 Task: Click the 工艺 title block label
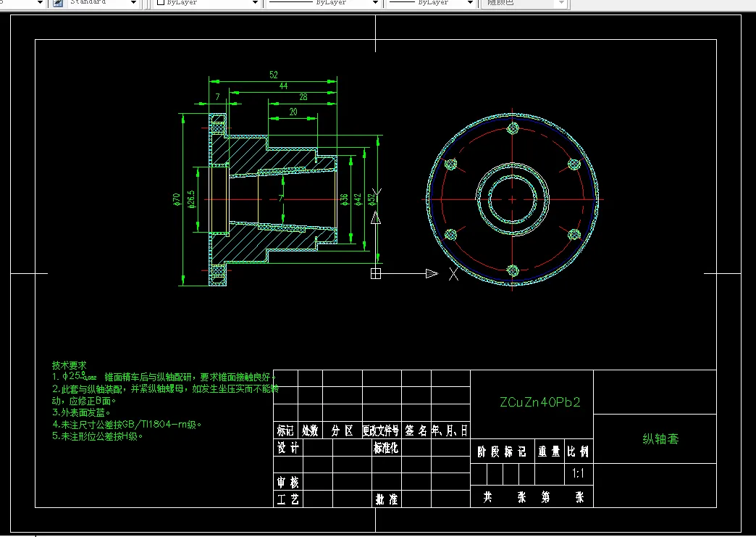tap(287, 499)
